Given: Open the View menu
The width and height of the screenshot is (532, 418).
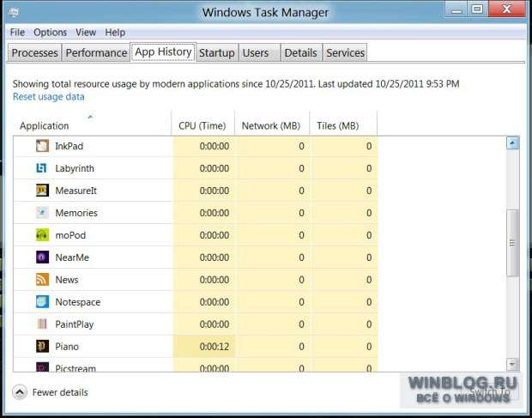Looking at the screenshot, I should [x=86, y=33].
